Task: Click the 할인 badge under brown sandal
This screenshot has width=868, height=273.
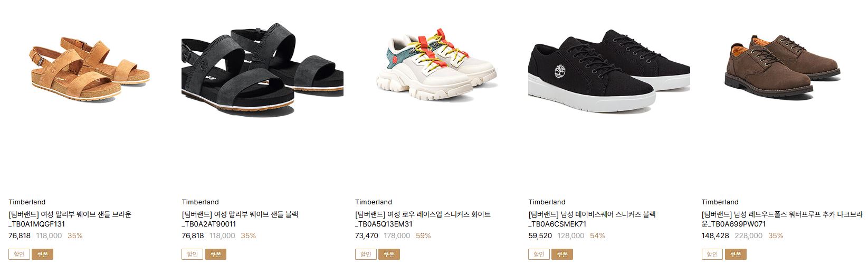Action: pyautogui.click(x=19, y=255)
